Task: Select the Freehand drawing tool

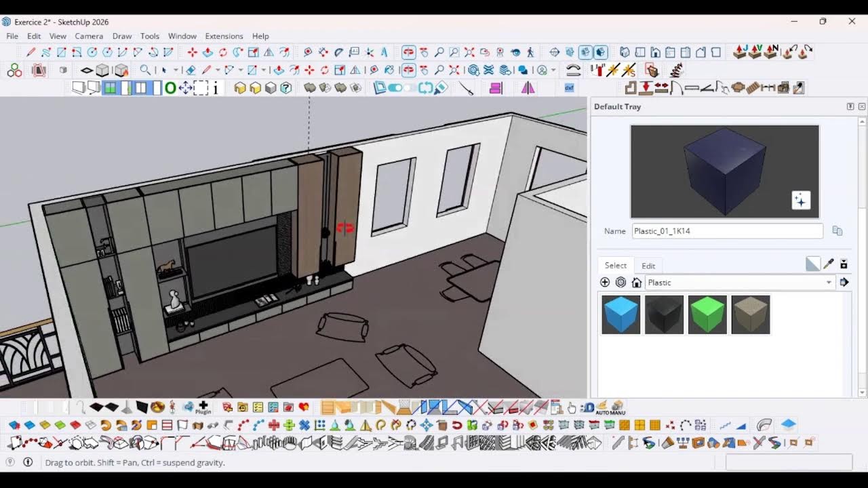Action: pyautogui.click(x=46, y=52)
